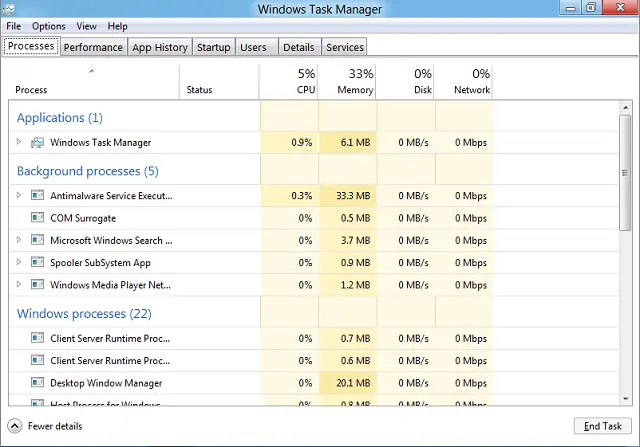Click the scrollbar up arrow
Screen dimensions: 640x447
tap(625, 107)
